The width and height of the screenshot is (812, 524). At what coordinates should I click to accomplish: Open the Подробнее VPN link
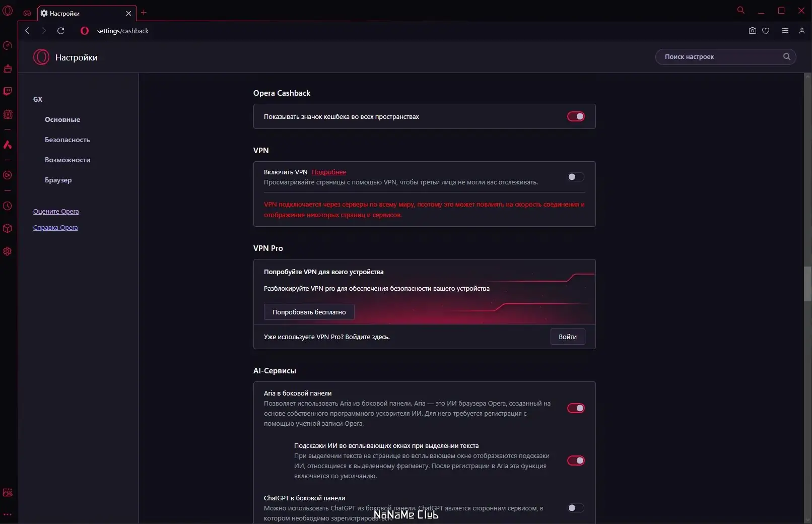329,172
